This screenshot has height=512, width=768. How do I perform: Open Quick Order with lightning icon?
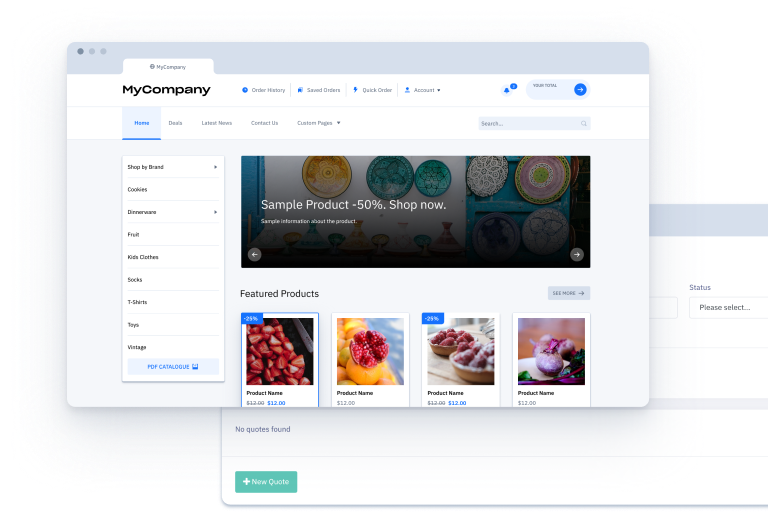[x=372, y=90]
